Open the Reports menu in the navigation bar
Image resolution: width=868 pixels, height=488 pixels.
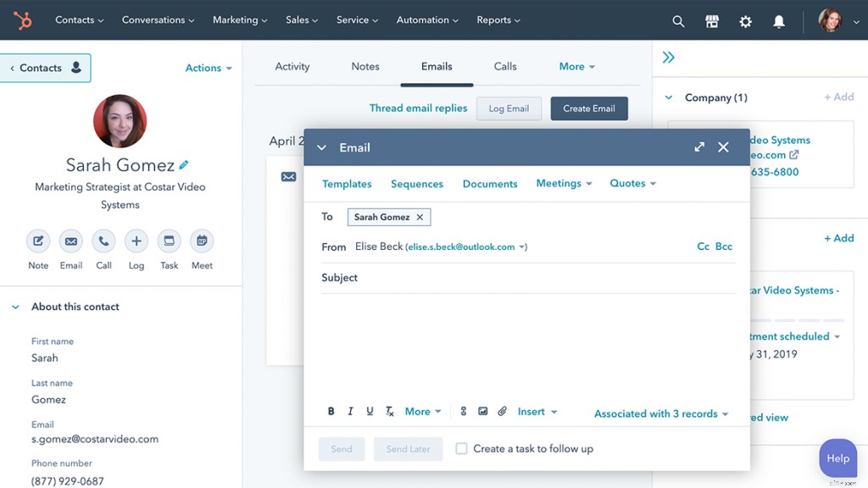pyautogui.click(x=498, y=19)
